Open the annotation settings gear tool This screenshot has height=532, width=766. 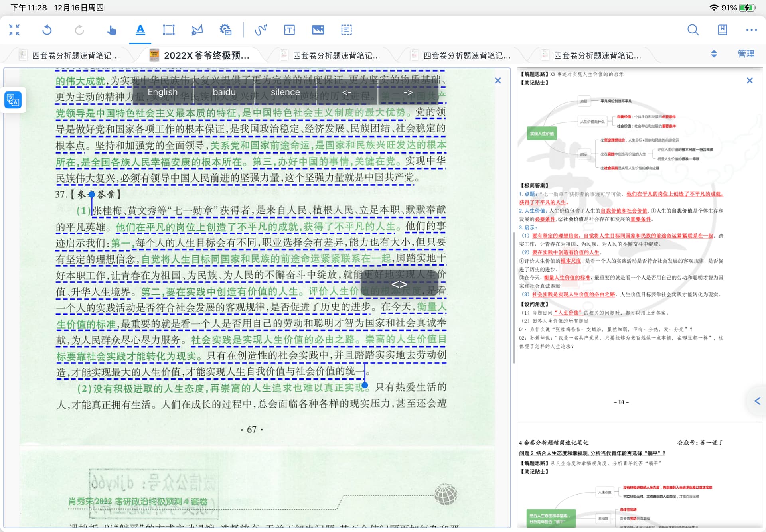pos(226,30)
